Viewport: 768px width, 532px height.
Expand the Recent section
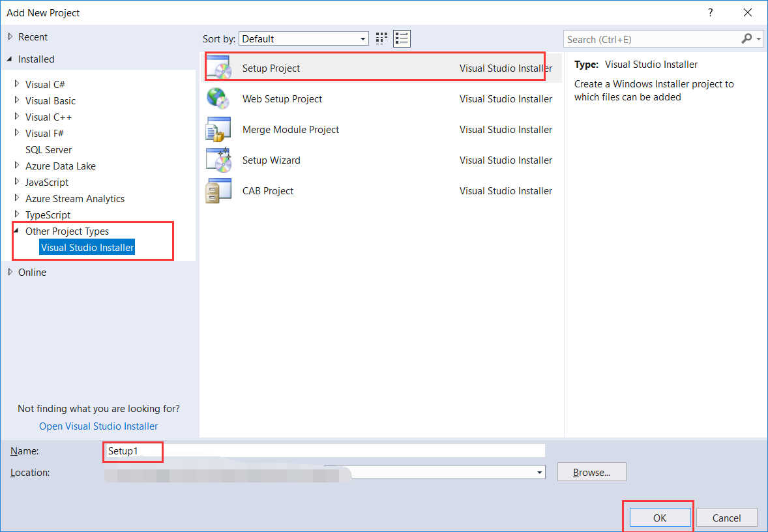pyautogui.click(x=10, y=37)
